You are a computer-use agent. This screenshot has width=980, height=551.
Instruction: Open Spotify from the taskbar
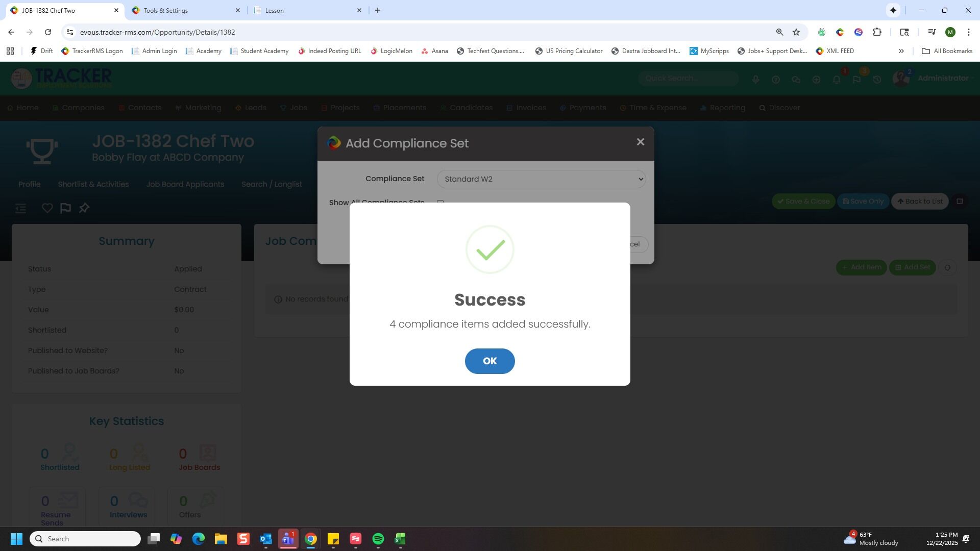(x=378, y=539)
